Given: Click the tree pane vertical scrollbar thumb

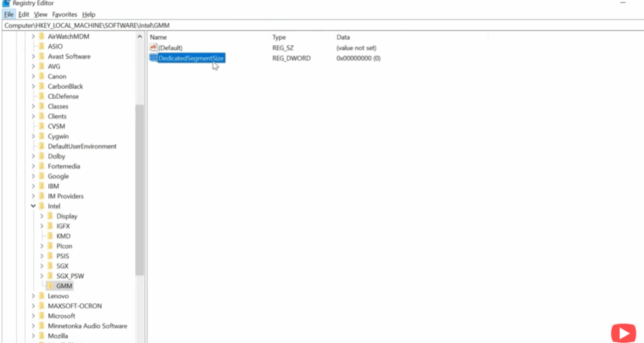Looking at the screenshot, I should (x=140, y=190).
